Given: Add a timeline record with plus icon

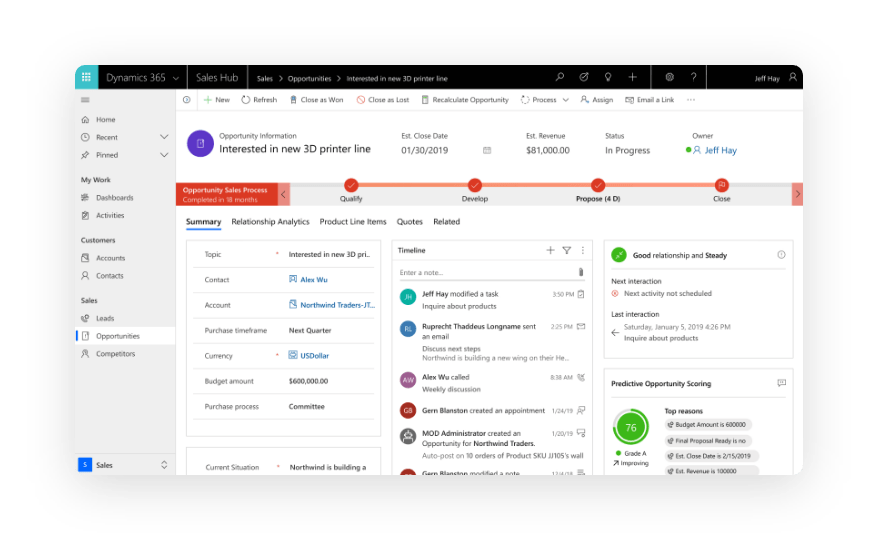Looking at the screenshot, I should (550, 250).
